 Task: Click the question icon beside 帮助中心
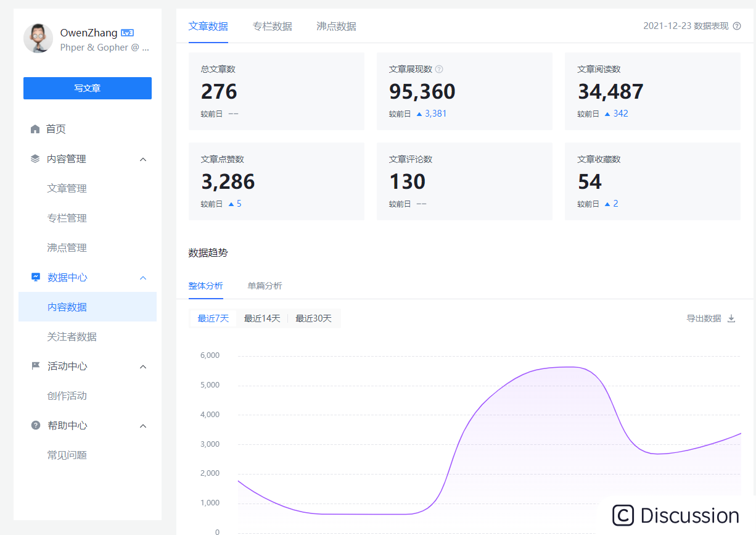(36, 425)
